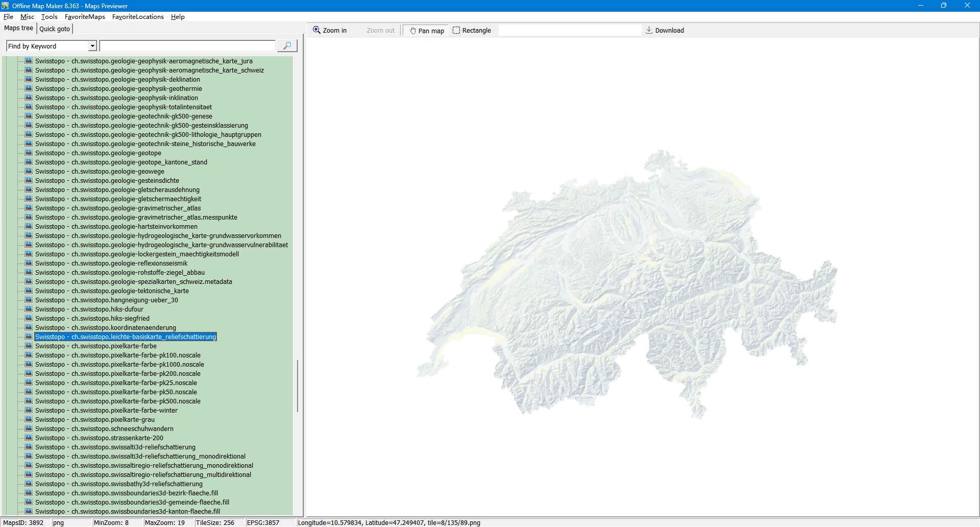Click the Zoom in magnifier tool
980x527 pixels.
(x=330, y=31)
